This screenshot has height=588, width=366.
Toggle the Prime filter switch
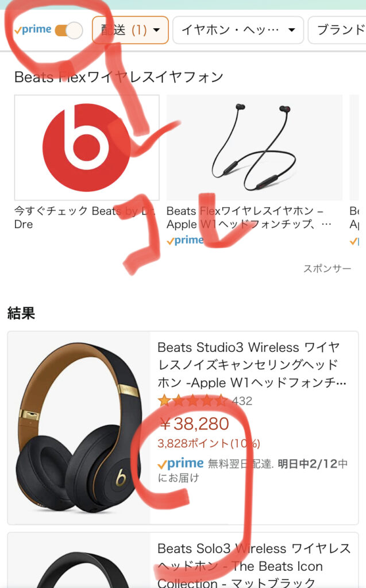point(69,30)
